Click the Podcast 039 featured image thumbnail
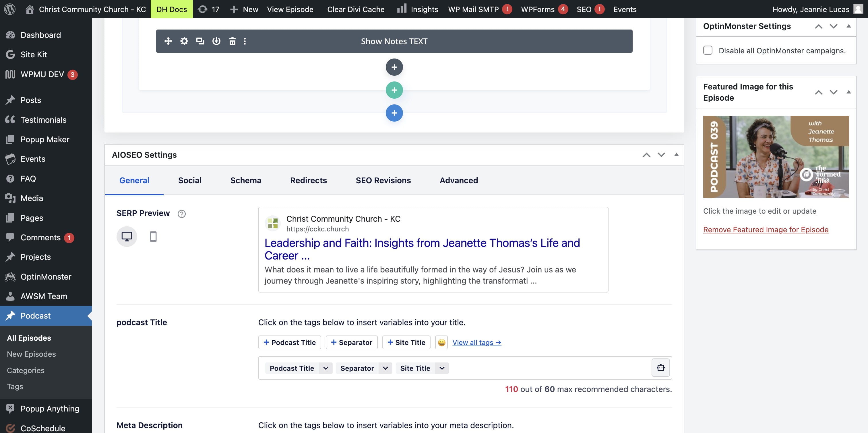Viewport: 868px width, 433px height. pos(776,157)
